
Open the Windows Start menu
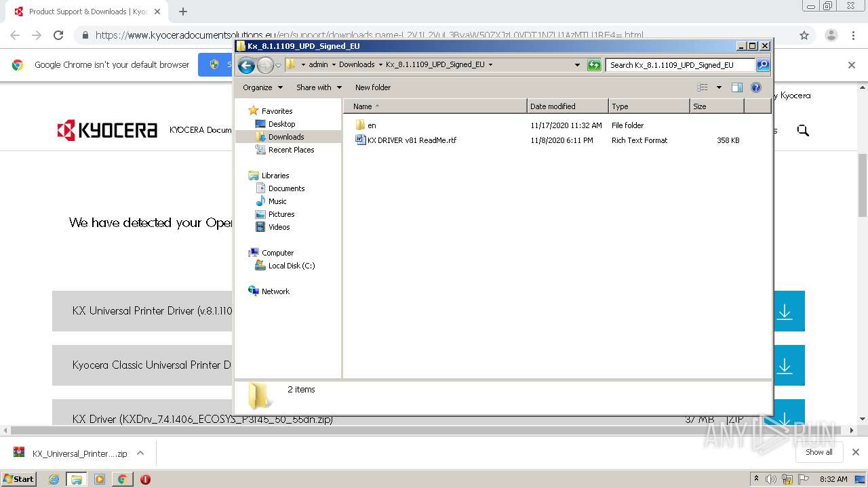point(19,479)
